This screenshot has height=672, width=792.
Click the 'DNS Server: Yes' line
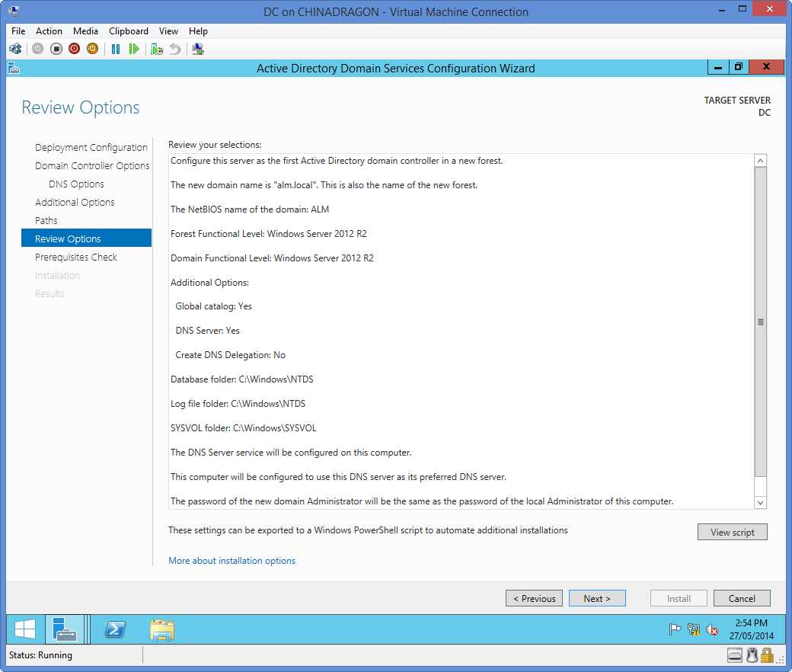click(x=208, y=331)
